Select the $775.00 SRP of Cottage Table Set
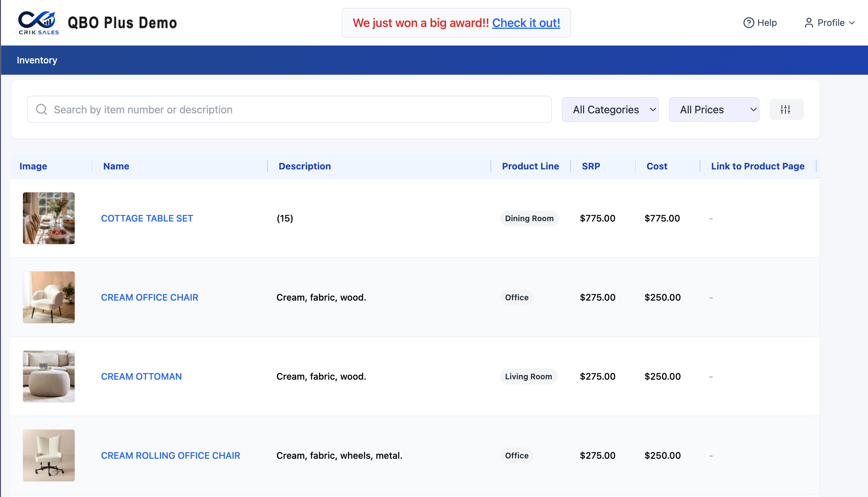The width and height of the screenshot is (868, 497). pos(598,218)
